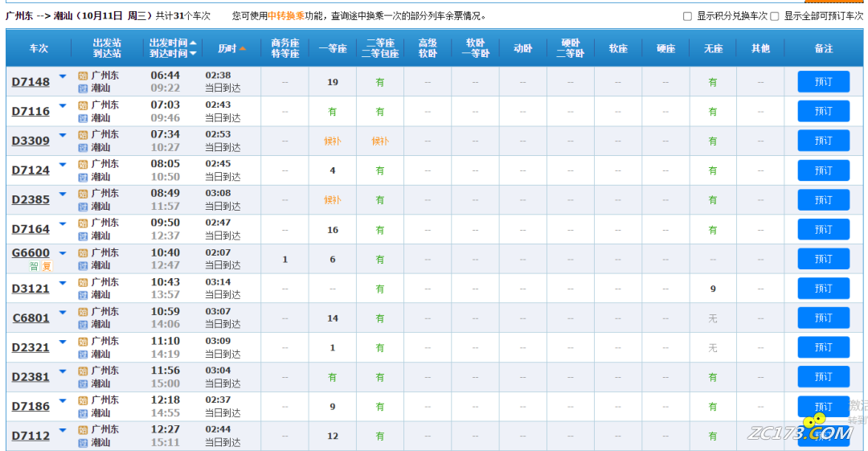868x451 pixels.
Task: Open the 中转换乘 transfer link
Action: click(286, 16)
